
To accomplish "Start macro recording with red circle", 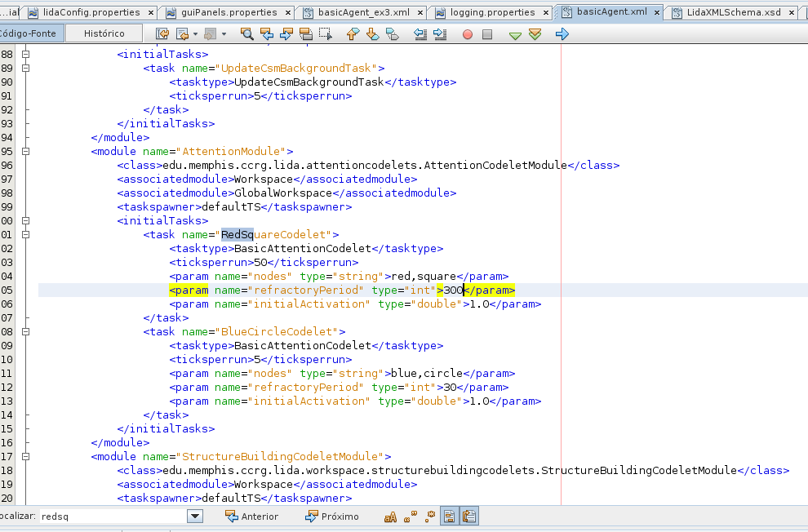I will click(x=467, y=34).
